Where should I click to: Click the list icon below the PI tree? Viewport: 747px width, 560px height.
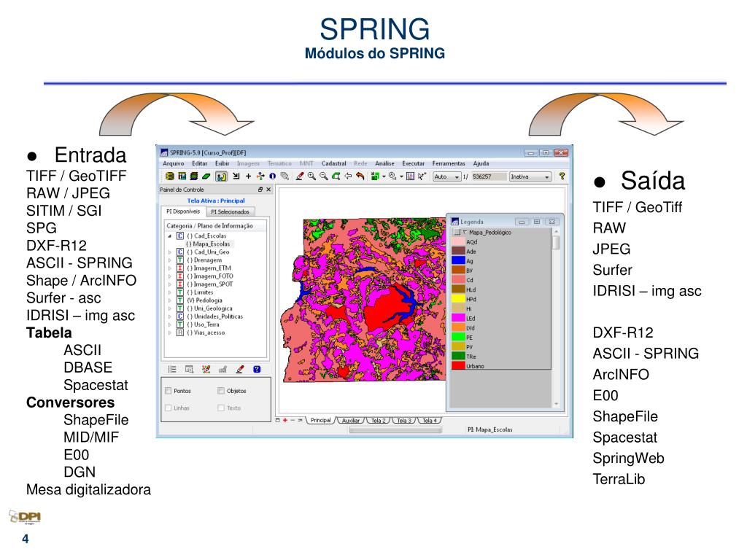point(172,370)
